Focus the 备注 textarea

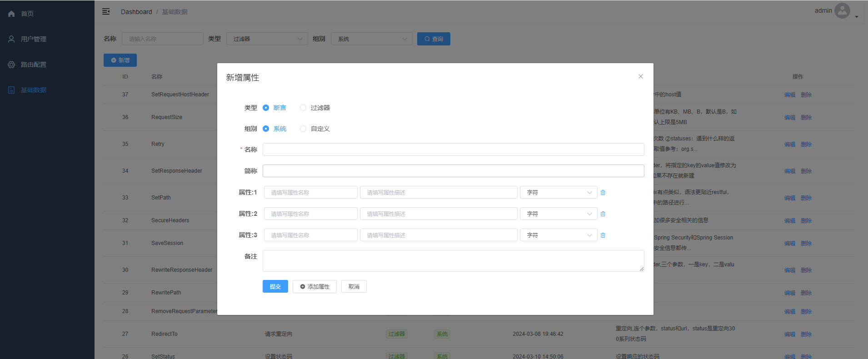[454, 261]
